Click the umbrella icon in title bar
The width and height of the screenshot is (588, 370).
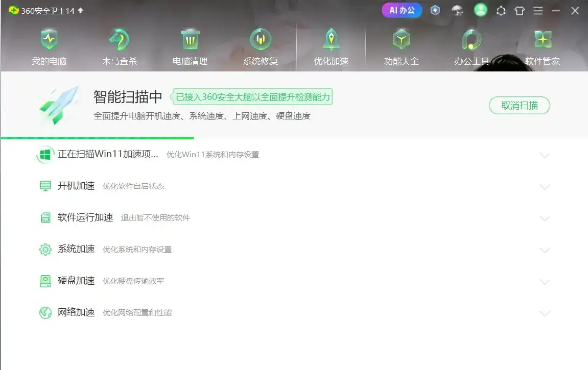tap(457, 10)
